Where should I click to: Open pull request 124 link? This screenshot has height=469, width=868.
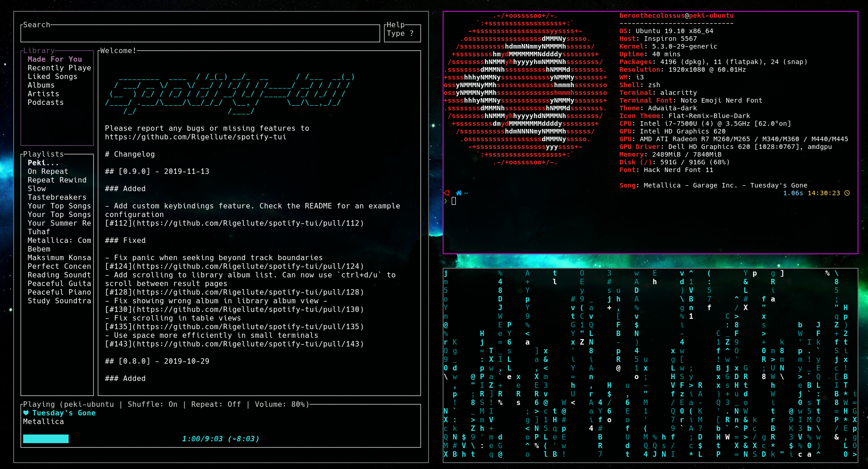pos(234,267)
